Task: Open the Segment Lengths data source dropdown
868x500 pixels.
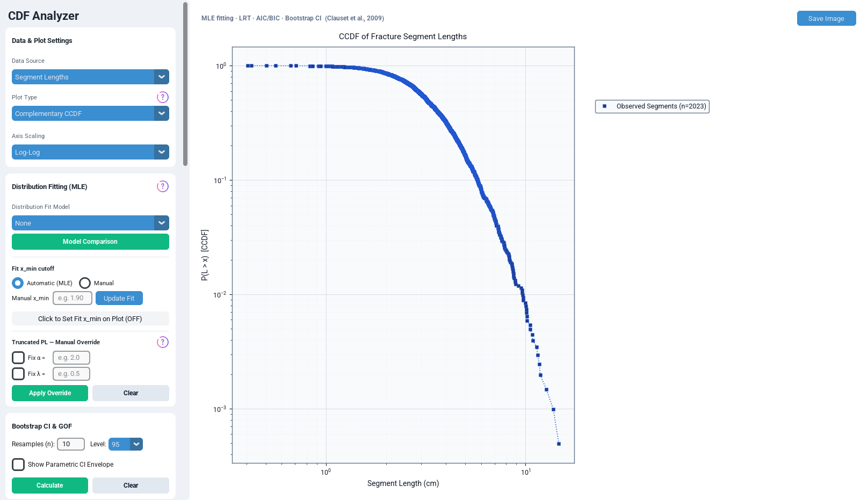Action: 90,77
